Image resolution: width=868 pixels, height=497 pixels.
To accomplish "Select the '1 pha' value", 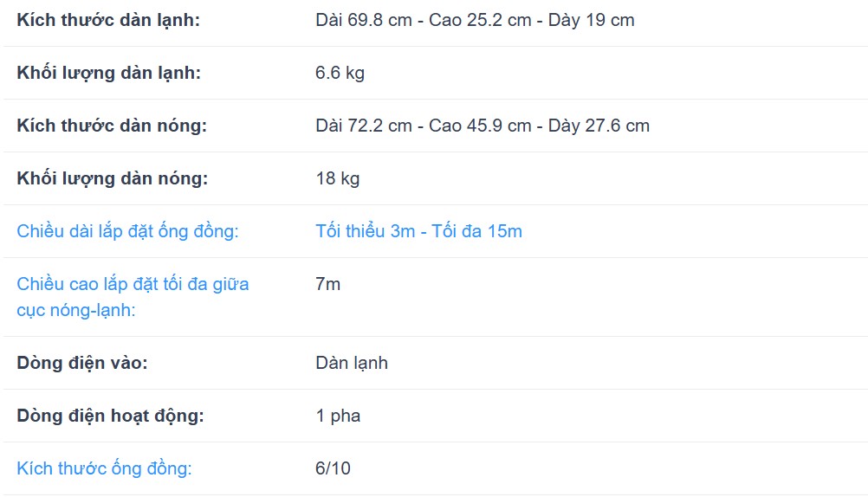I will click(x=338, y=416).
